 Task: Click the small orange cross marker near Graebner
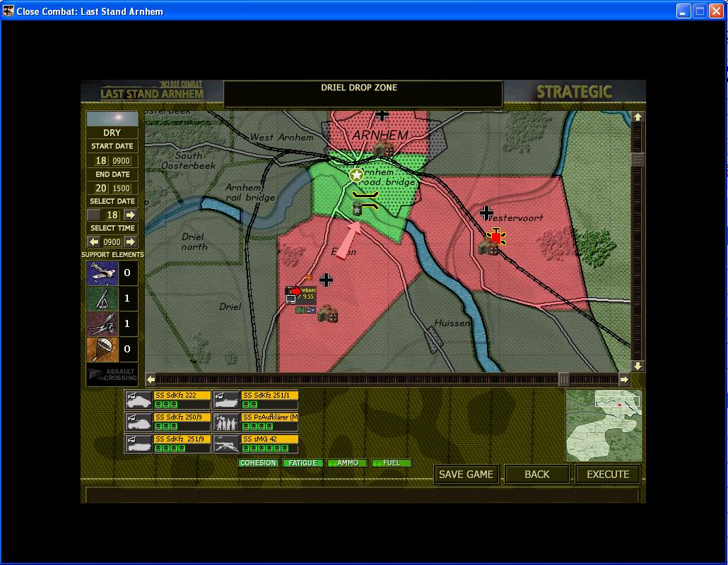[309, 278]
